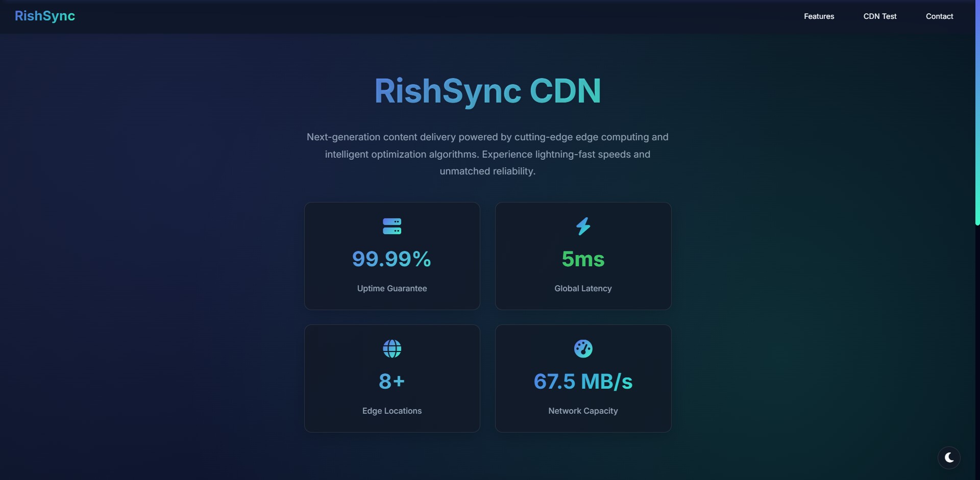Click the RishSync CDN page heading
Image resolution: width=980 pixels, height=480 pixels.
(487, 91)
